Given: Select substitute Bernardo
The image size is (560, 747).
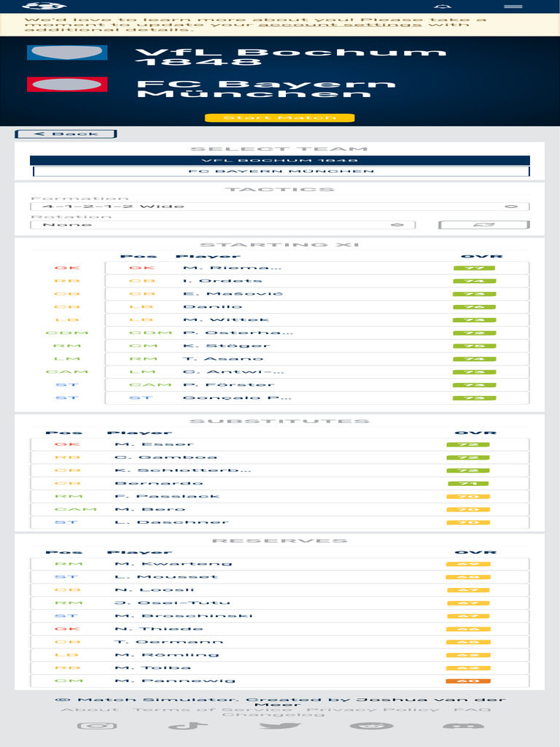Looking at the screenshot, I should 280,483.
